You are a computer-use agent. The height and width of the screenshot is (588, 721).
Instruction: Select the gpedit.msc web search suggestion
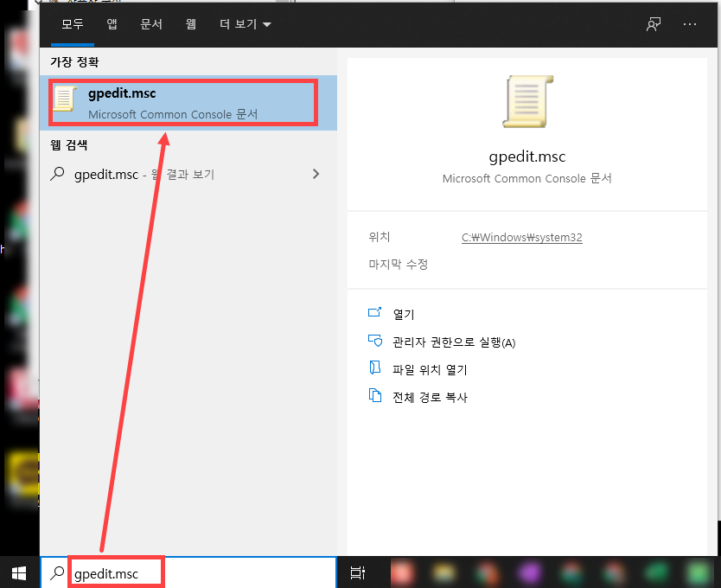click(188, 175)
